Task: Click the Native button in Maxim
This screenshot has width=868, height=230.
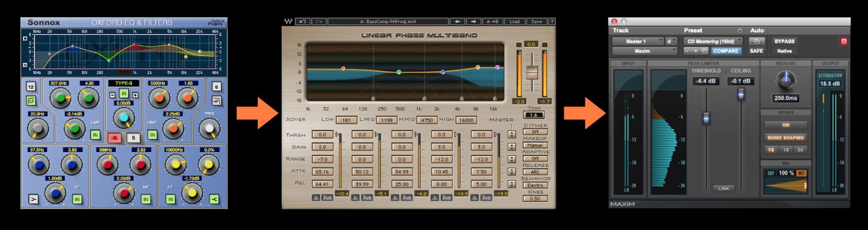Action: tap(784, 51)
